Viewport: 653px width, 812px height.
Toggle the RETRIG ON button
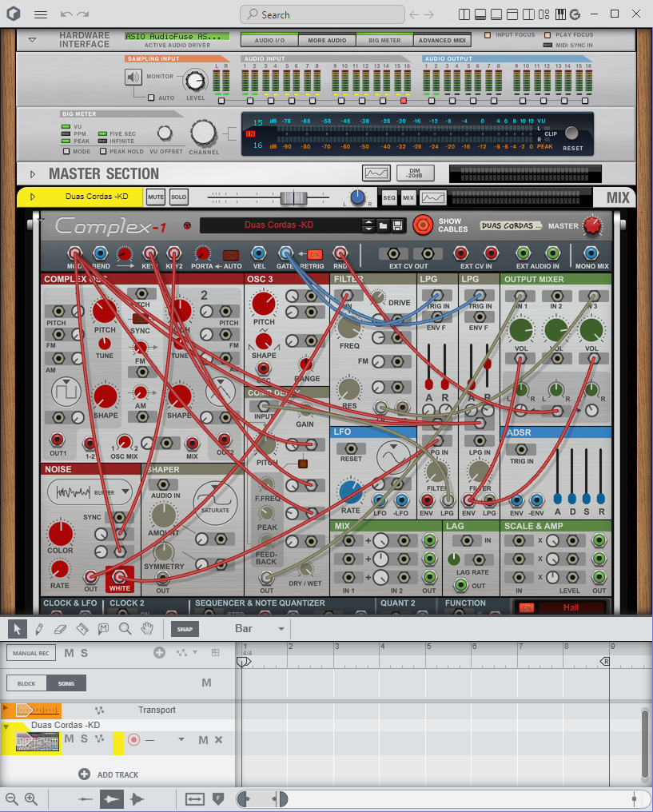[315, 255]
